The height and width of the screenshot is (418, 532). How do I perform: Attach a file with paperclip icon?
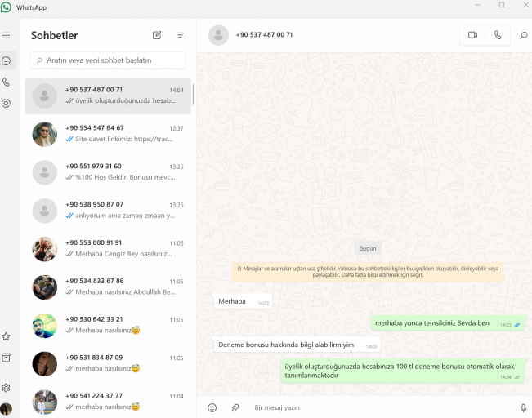click(x=235, y=408)
